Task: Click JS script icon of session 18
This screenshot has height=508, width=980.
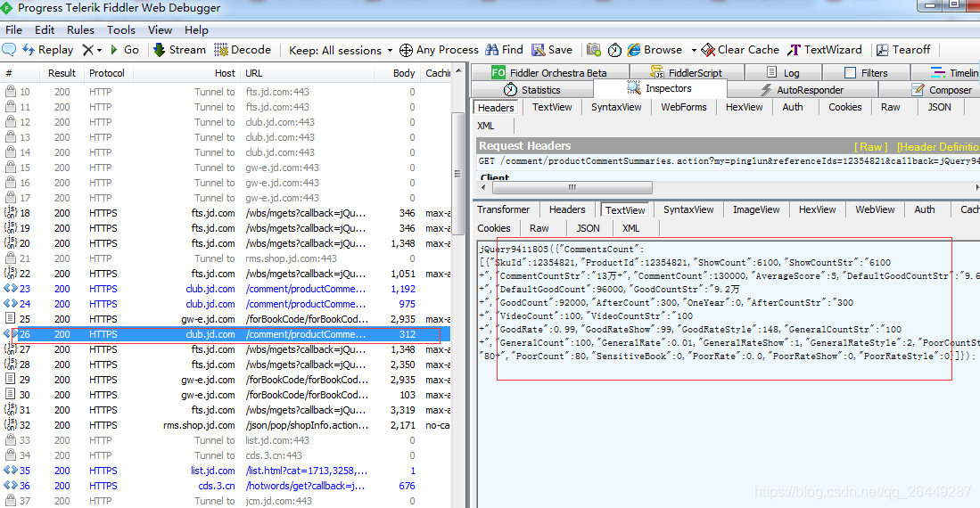Action: click(10, 212)
